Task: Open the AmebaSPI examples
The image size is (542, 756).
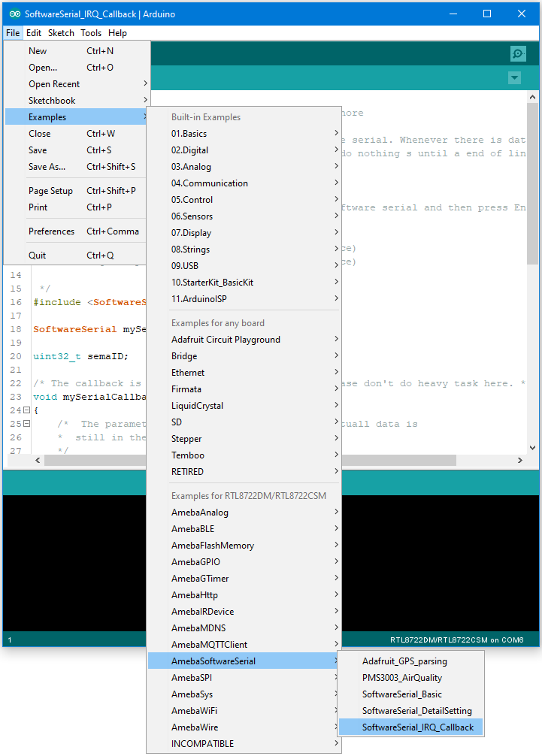Action: (x=244, y=678)
